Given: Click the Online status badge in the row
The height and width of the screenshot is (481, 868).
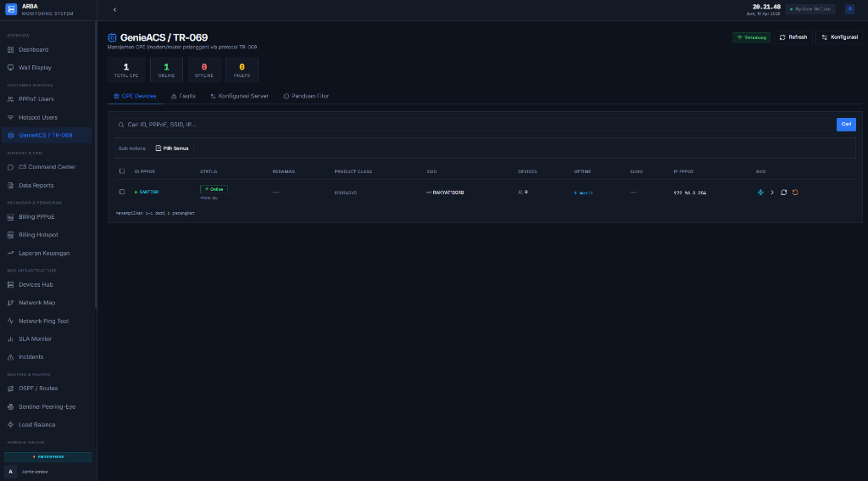Looking at the screenshot, I should click(214, 189).
